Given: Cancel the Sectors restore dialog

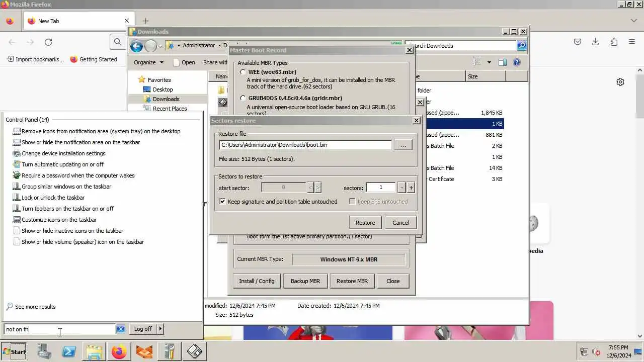Looking at the screenshot, I should tap(400, 223).
